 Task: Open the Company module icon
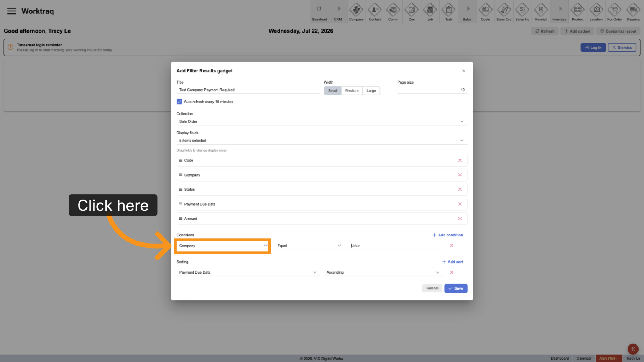(x=356, y=11)
